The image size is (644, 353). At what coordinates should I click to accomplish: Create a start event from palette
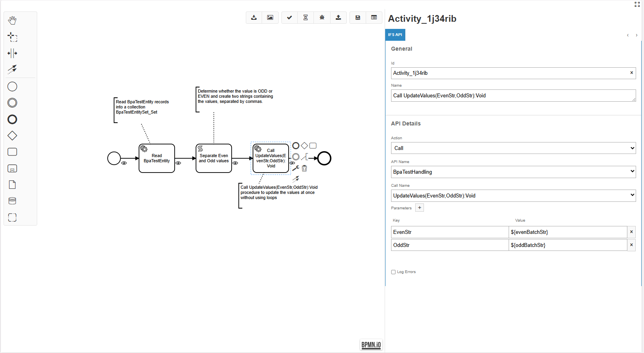point(12,86)
